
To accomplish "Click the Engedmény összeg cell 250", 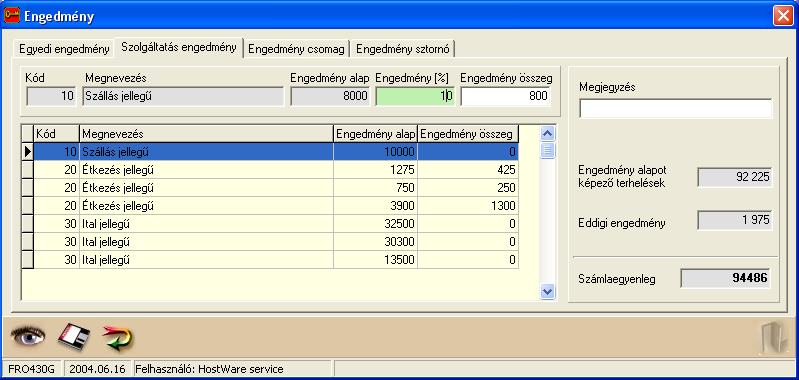I will click(x=468, y=187).
